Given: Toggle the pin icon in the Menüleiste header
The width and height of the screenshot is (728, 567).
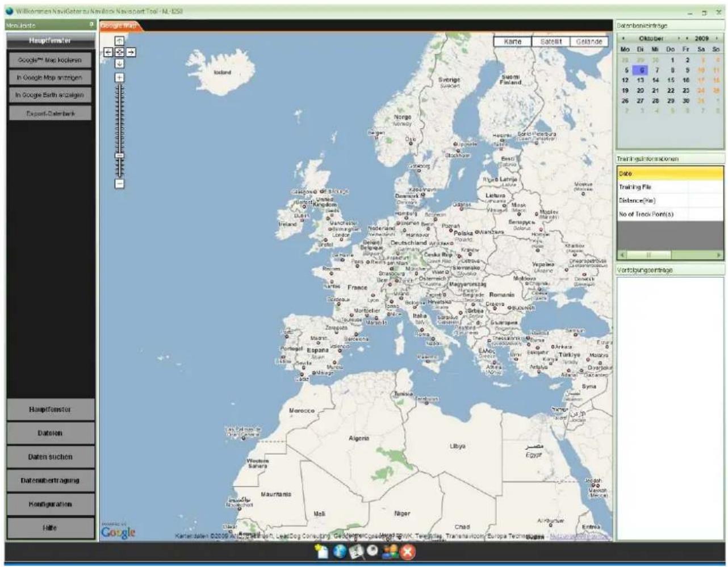Looking at the screenshot, I should pos(91,25).
